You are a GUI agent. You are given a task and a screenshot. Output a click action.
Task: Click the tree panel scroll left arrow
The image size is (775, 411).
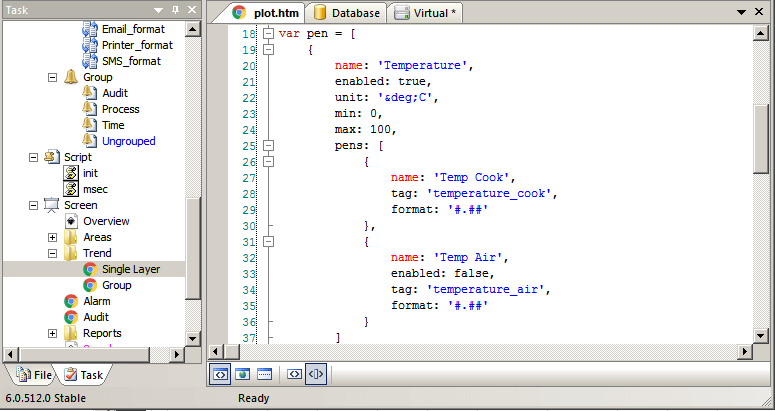10,354
